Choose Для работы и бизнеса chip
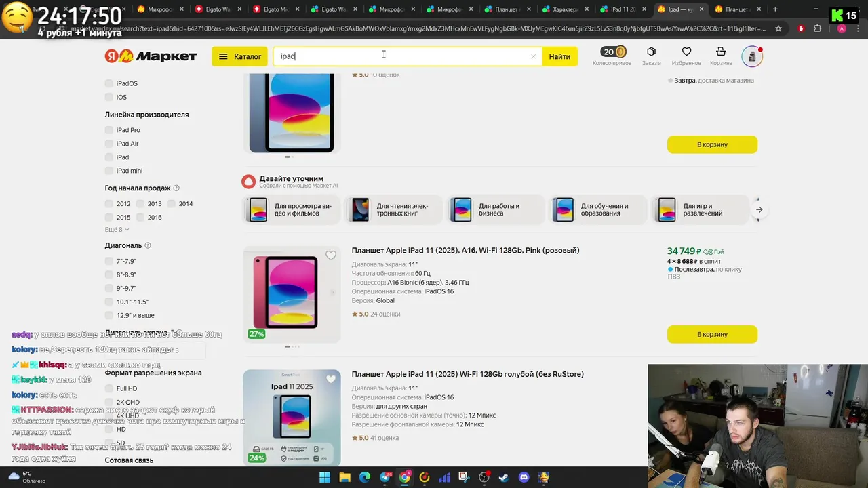Viewport: 868px width, 488px height. [496, 209]
